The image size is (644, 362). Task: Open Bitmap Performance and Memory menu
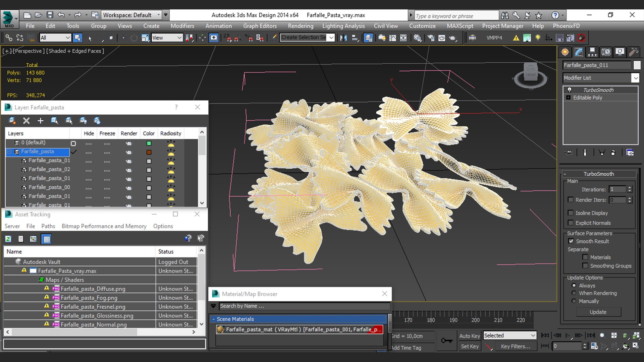click(104, 226)
